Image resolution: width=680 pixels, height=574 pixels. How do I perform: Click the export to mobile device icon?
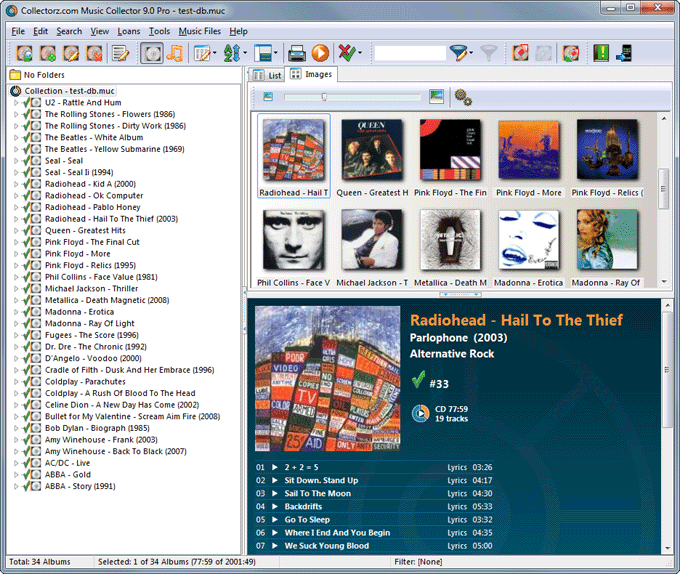[x=624, y=53]
